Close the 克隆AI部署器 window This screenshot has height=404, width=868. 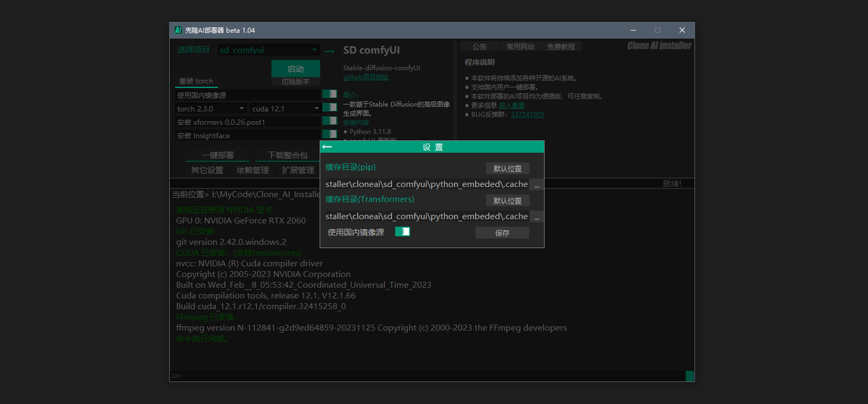[682, 30]
